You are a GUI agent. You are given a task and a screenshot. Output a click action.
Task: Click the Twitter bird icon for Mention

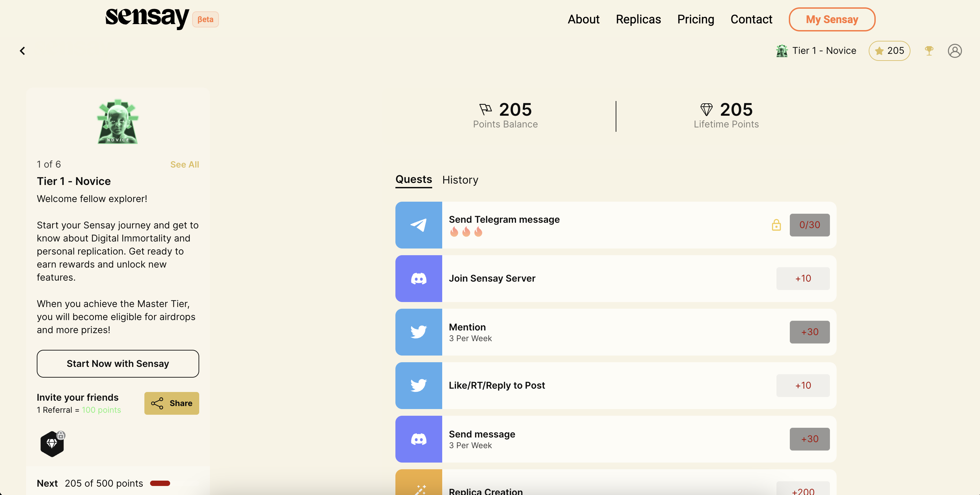tap(418, 332)
